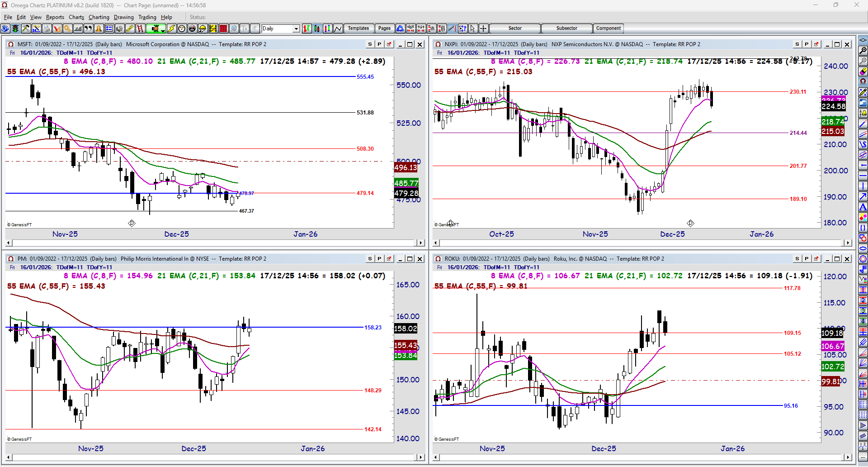Select the text annotation A tool

coord(863,207)
